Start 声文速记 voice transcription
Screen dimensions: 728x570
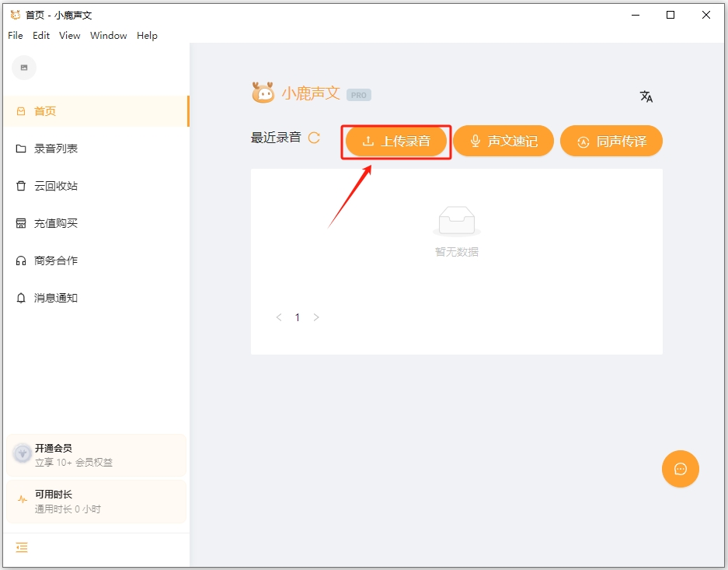pyautogui.click(x=503, y=141)
